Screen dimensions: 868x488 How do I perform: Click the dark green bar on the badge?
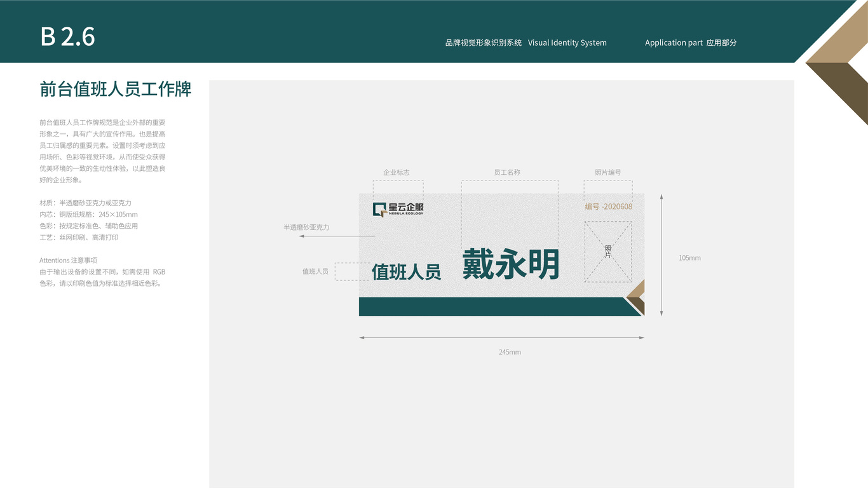point(499,306)
